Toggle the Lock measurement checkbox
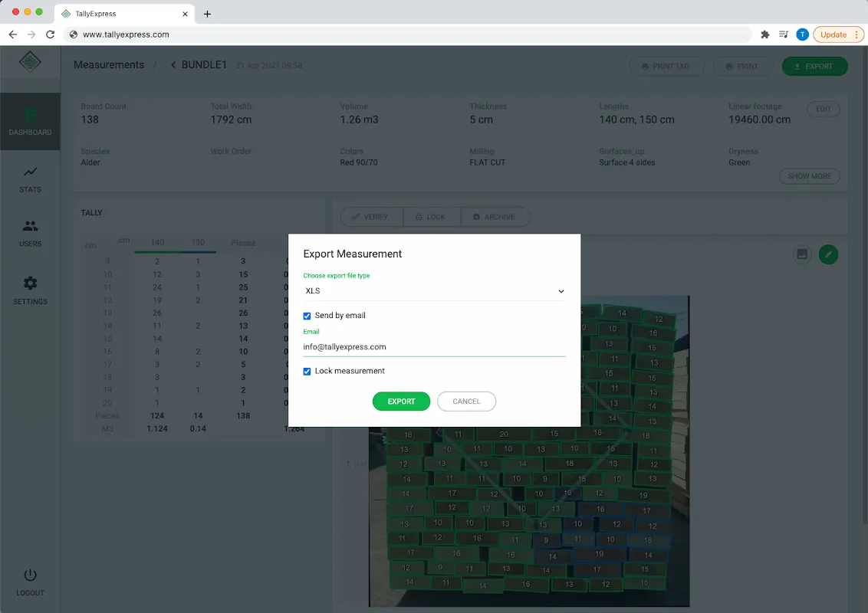The image size is (868, 613). [x=307, y=371]
